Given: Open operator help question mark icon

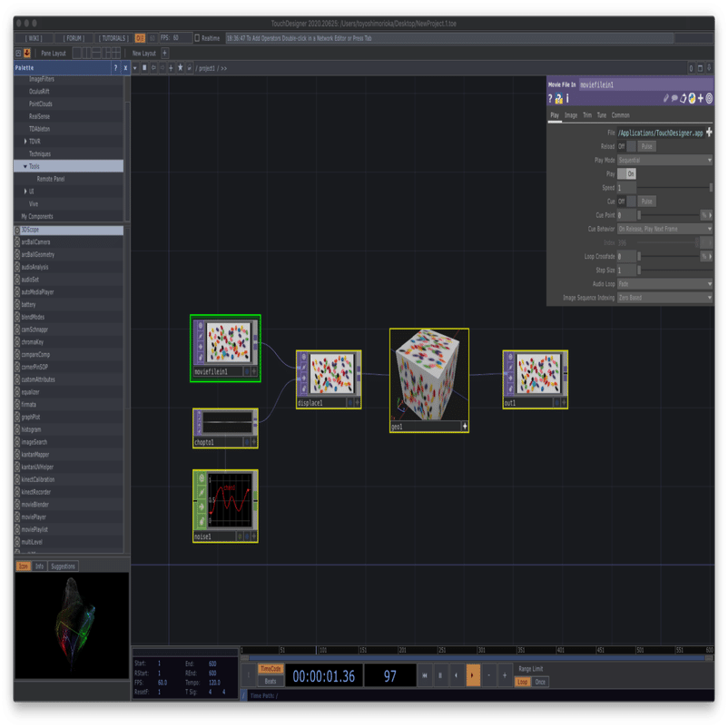Looking at the screenshot, I should coord(550,98).
